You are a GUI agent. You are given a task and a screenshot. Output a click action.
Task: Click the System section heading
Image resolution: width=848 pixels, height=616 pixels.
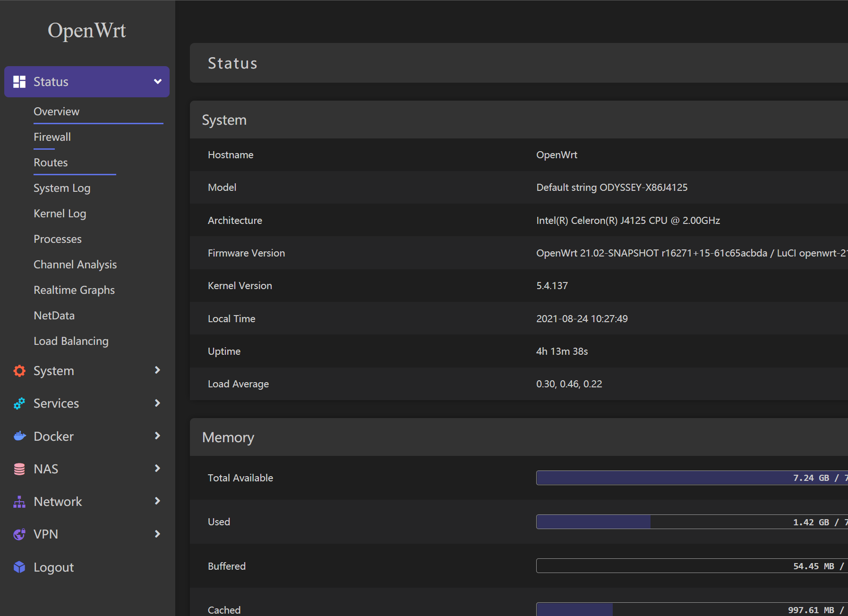point(224,120)
